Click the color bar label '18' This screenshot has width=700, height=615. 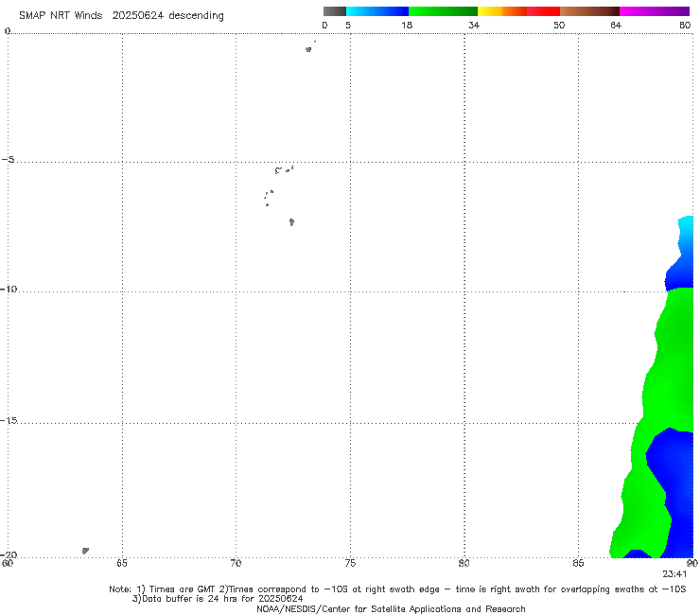point(407,25)
